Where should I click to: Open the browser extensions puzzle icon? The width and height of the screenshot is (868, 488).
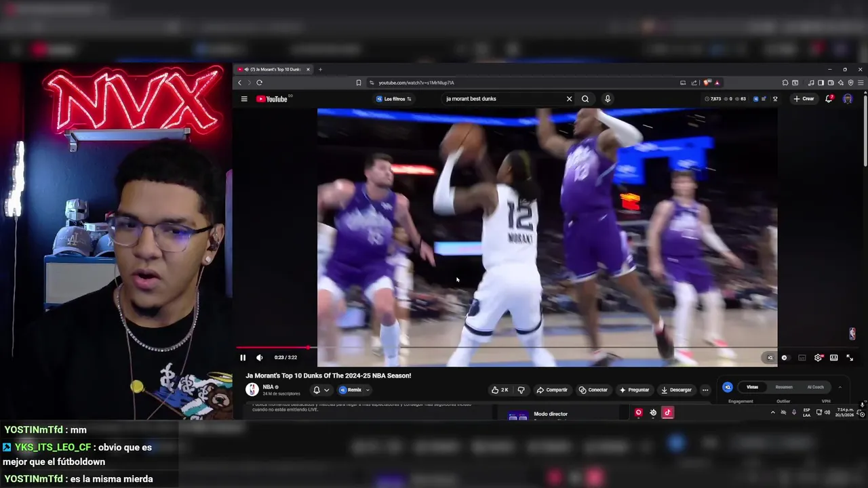point(785,83)
